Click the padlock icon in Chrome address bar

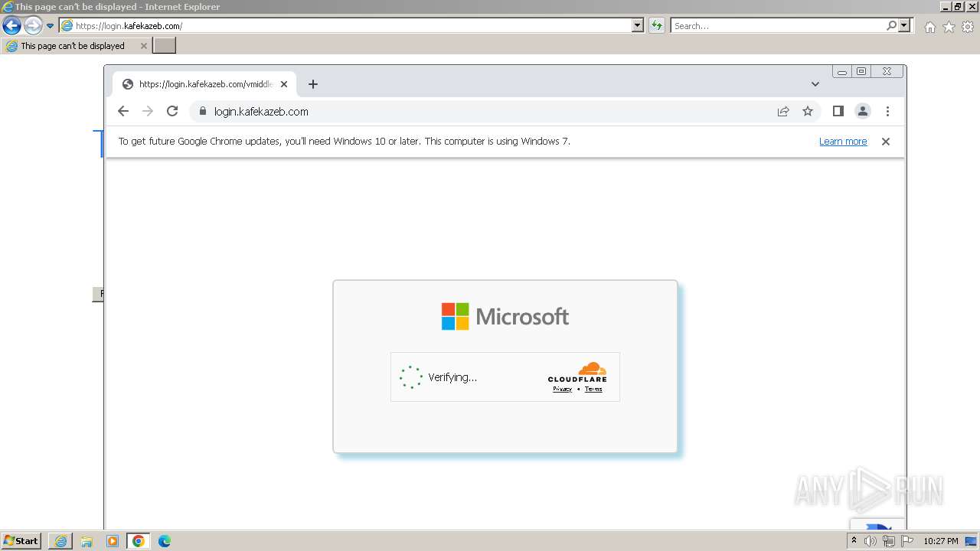pyautogui.click(x=203, y=111)
